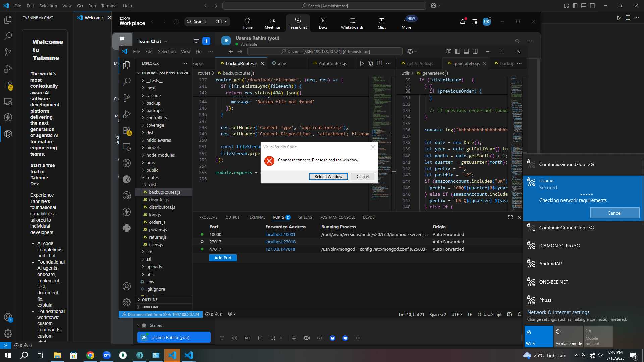Open Manage gear in the Devoms activity bar

point(127,302)
